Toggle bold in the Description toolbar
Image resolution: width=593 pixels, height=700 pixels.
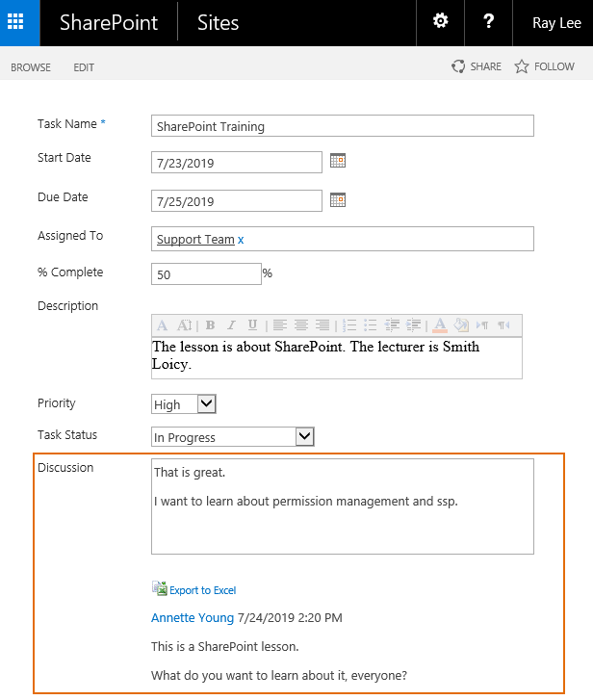pyautogui.click(x=210, y=325)
